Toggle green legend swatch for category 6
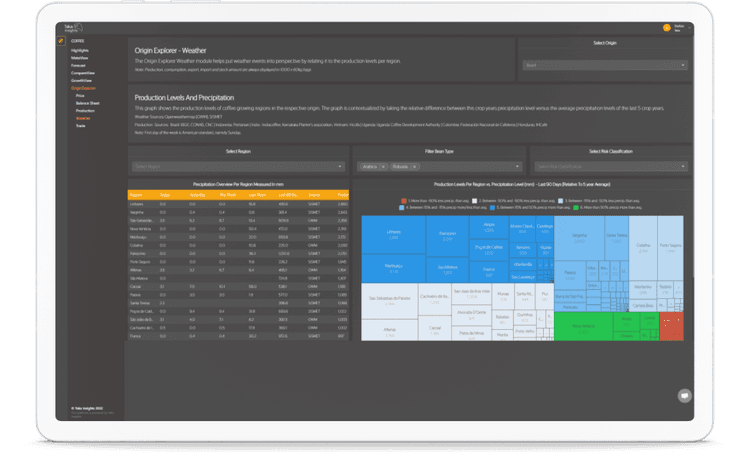 (575, 208)
